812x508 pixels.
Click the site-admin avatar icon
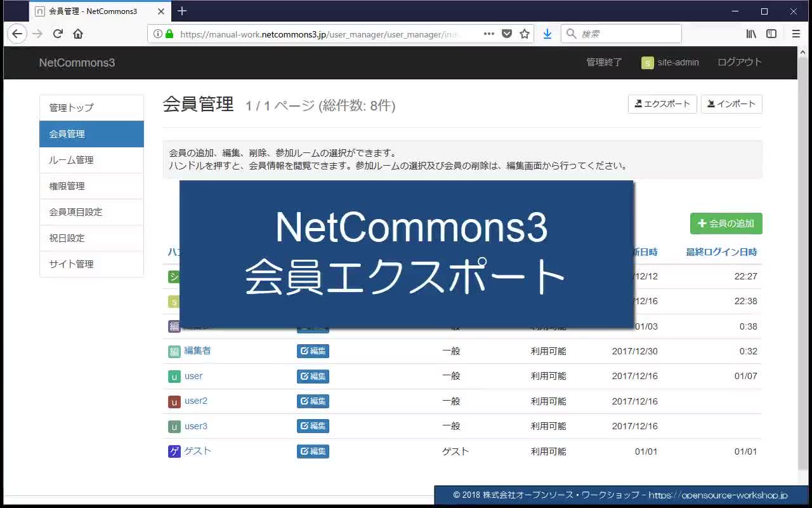pyautogui.click(x=647, y=63)
